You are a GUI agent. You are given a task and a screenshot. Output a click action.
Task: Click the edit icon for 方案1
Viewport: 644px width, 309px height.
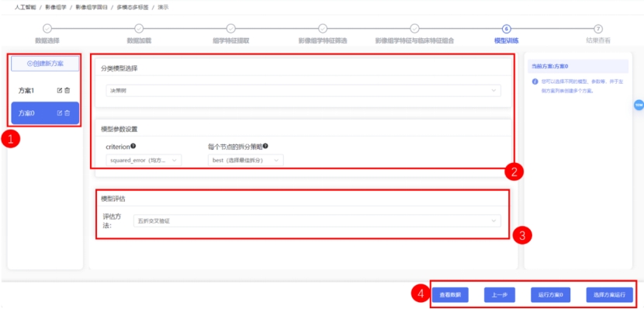click(x=60, y=90)
